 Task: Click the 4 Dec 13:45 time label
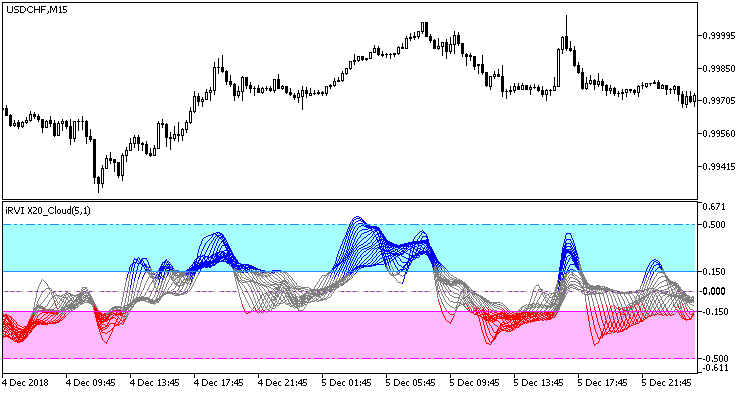(x=154, y=383)
